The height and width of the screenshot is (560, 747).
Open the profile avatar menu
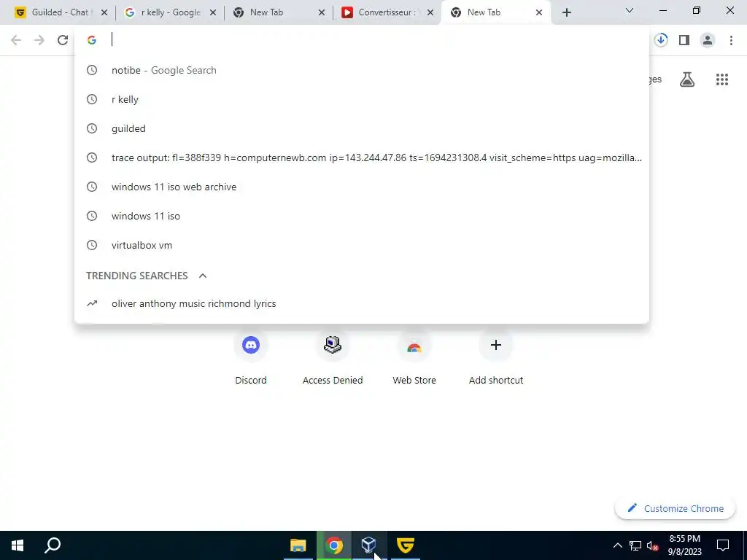pyautogui.click(x=708, y=40)
